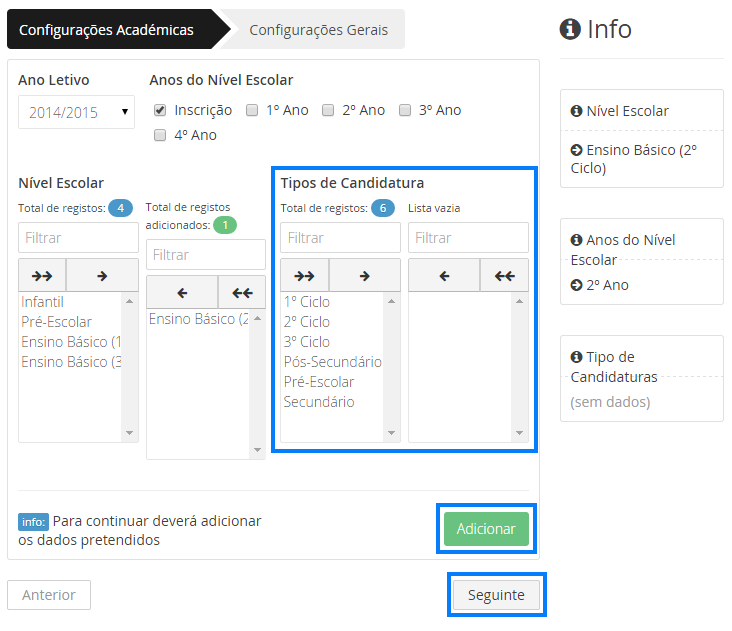Click the Seguinte button

tap(496, 595)
